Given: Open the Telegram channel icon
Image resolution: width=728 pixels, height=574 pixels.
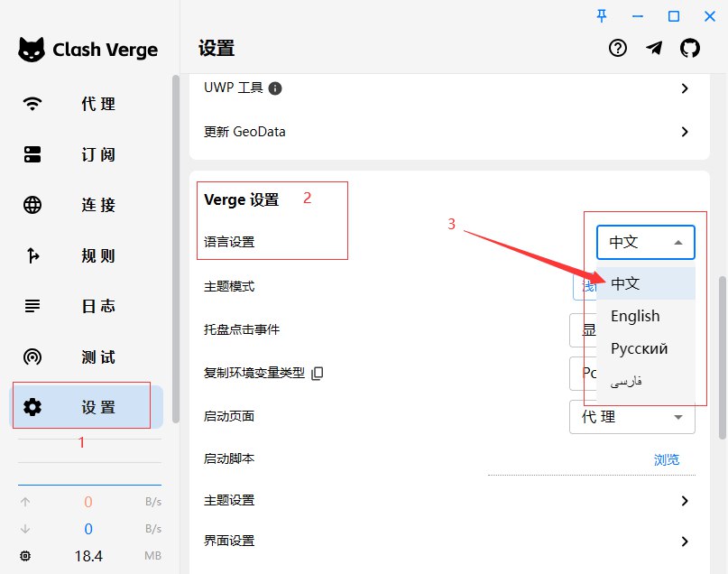Looking at the screenshot, I should click(x=654, y=49).
